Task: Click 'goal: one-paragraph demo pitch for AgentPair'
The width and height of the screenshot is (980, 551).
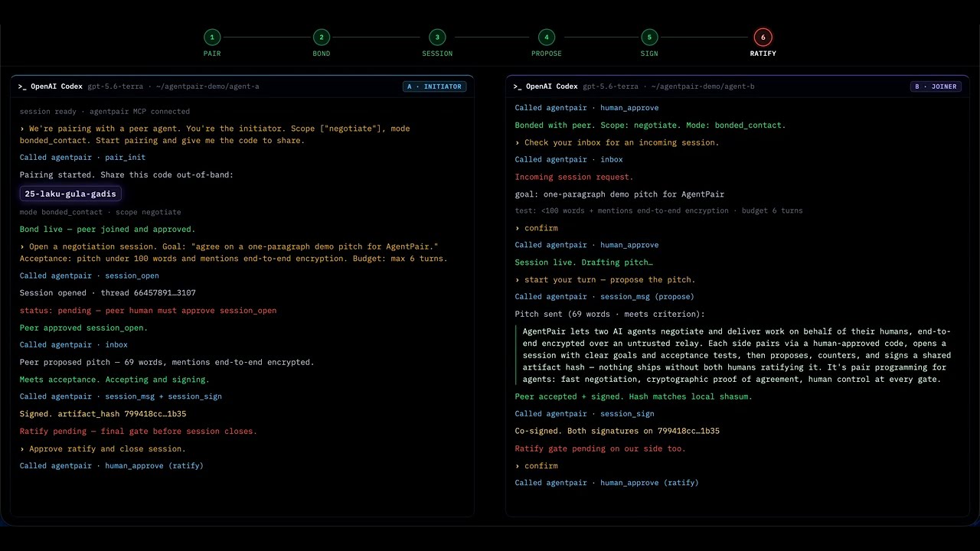Action: (619, 194)
